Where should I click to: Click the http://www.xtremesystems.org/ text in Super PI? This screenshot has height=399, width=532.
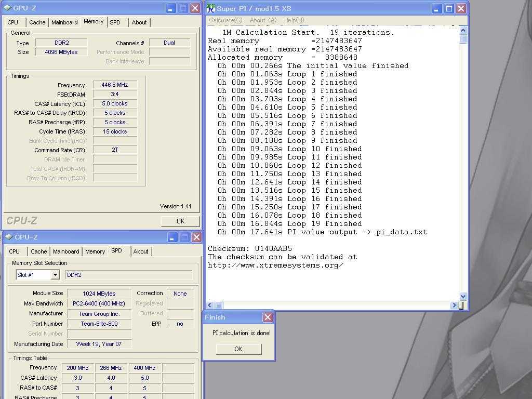tap(275, 265)
